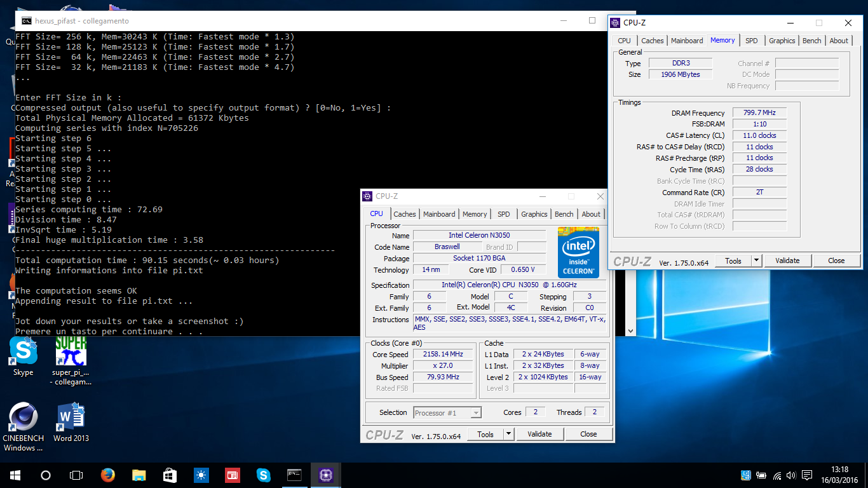Open Task View on taskbar
This screenshot has width=868, height=488.
76,475
